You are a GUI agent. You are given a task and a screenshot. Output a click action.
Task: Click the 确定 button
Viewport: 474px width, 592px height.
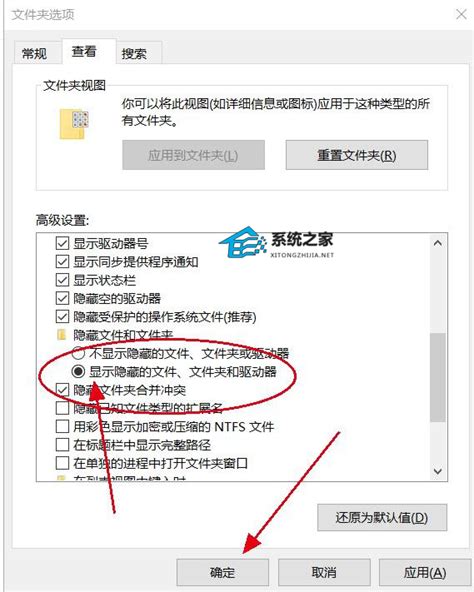click(222, 572)
